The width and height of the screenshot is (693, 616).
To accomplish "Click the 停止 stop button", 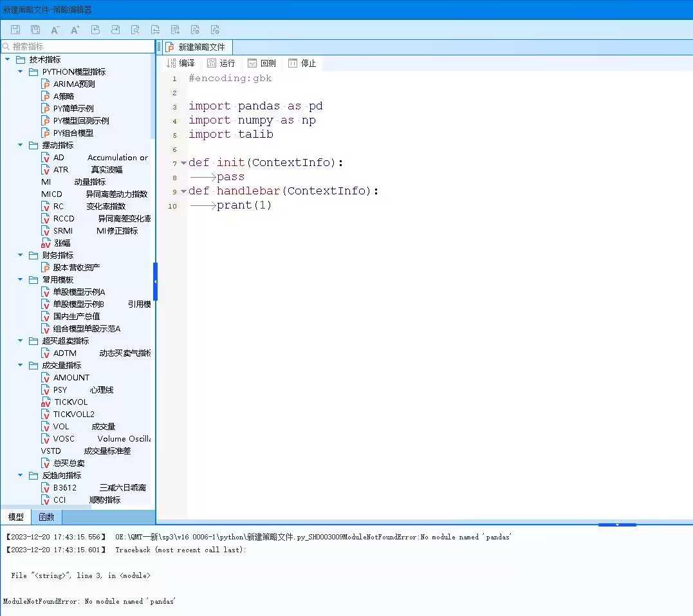I will click(302, 63).
